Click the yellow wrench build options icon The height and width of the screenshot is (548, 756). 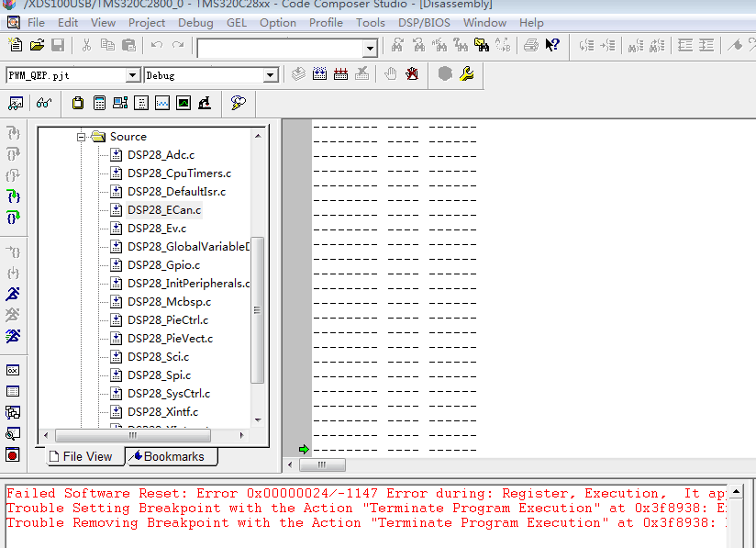[467, 73]
